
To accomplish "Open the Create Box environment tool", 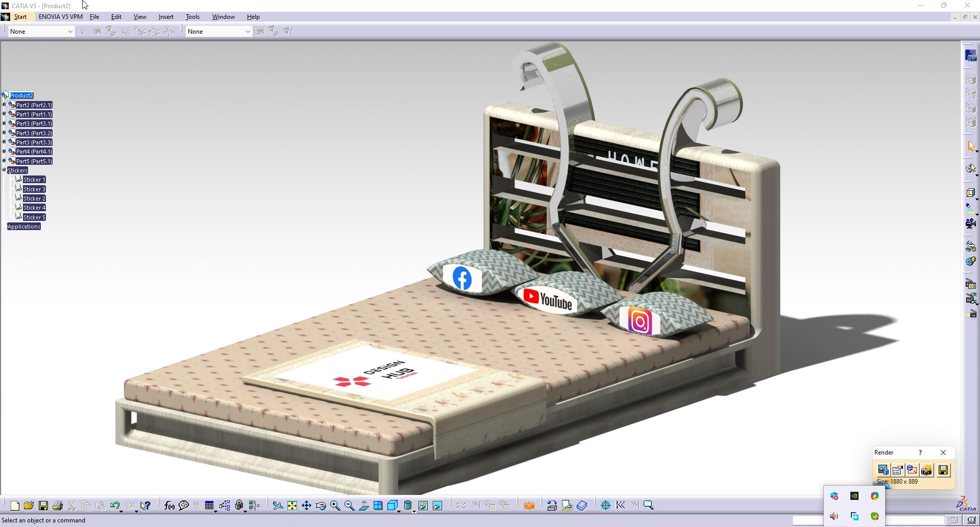I will click(x=971, y=193).
